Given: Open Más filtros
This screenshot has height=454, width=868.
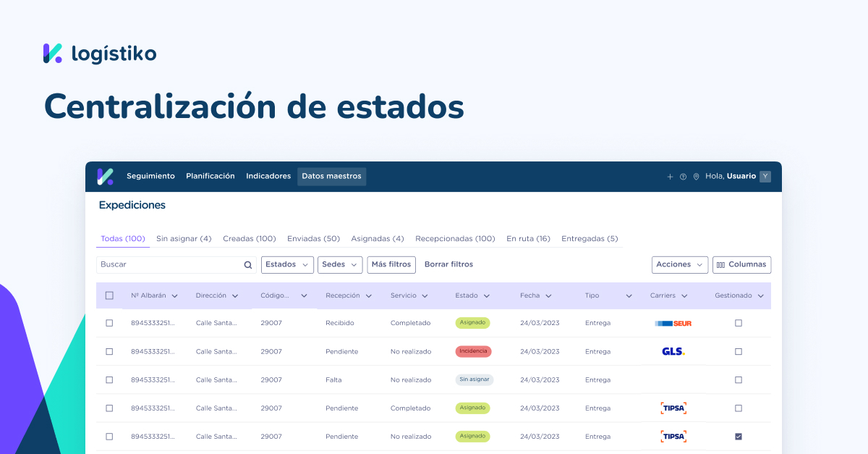Looking at the screenshot, I should click(x=391, y=264).
